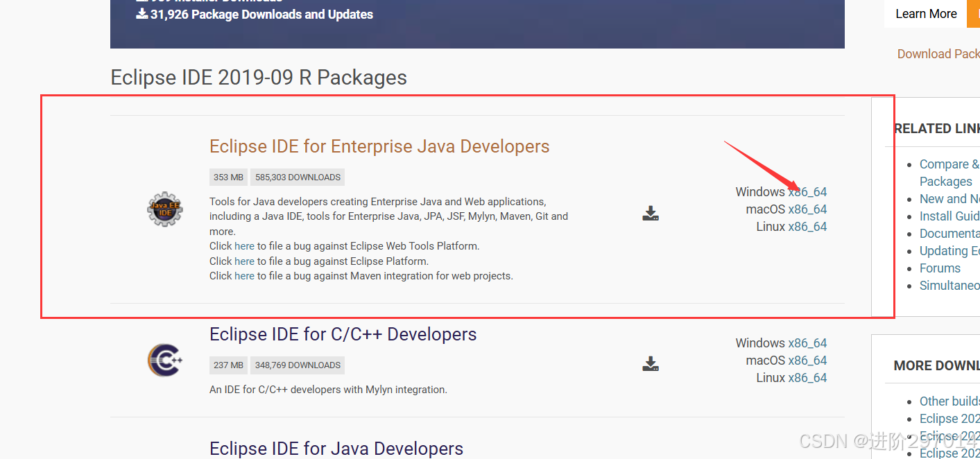Choose Linux x86_64 for C/C++ package
The height and width of the screenshot is (459, 980).
tap(807, 378)
